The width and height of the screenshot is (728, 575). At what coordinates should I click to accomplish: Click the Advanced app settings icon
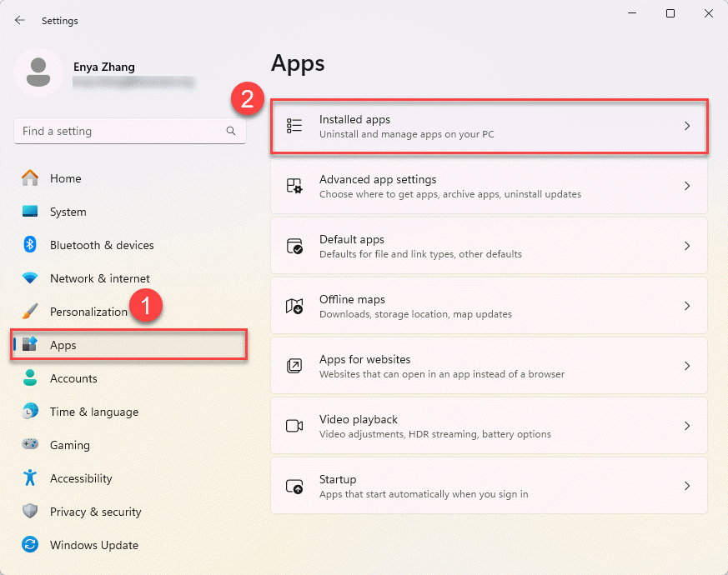pyautogui.click(x=294, y=186)
